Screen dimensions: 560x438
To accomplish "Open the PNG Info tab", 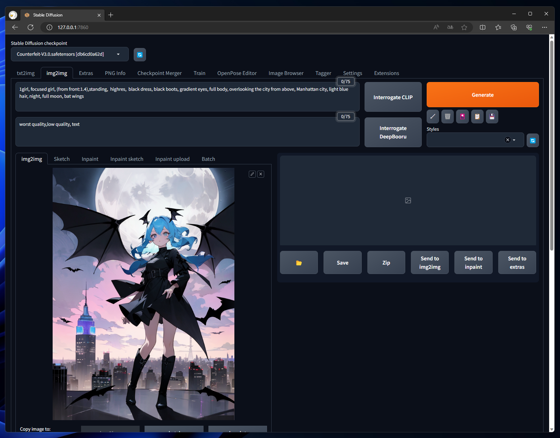I will point(115,73).
